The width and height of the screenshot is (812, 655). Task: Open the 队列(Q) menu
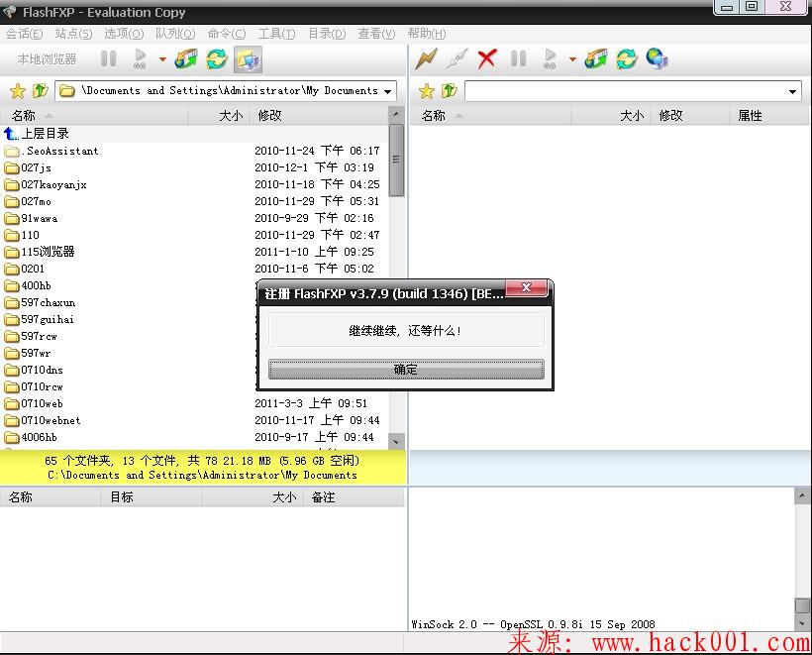pos(175,34)
